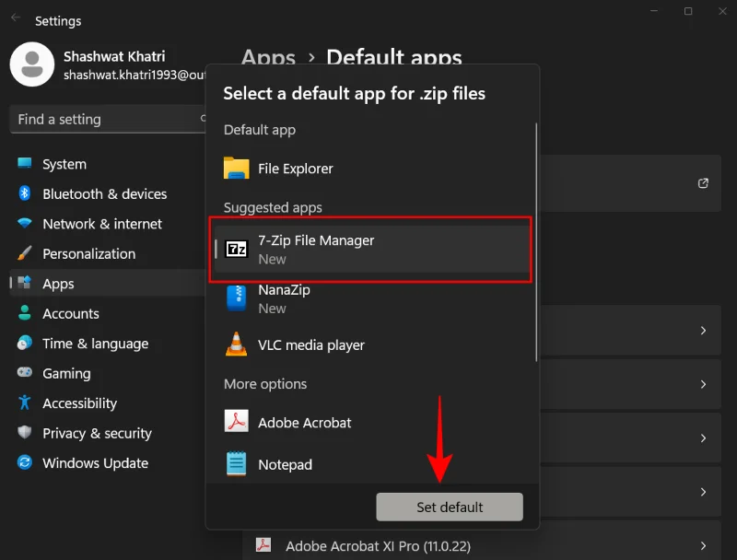
Task: Click the Shashwat Khatri profile avatar
Action: (x=32, y=64)
